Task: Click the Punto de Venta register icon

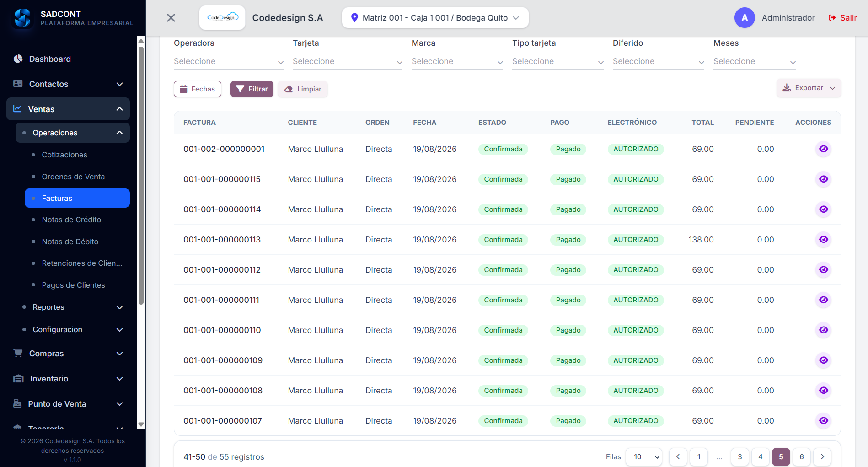Action: pyautogui.click(x=17, y=403)
